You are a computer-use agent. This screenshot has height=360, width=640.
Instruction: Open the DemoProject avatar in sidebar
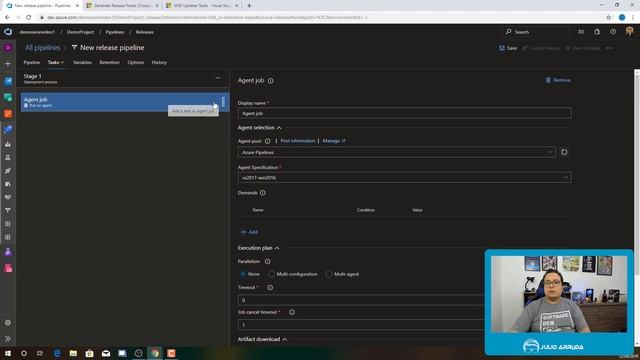coord(8,48)
